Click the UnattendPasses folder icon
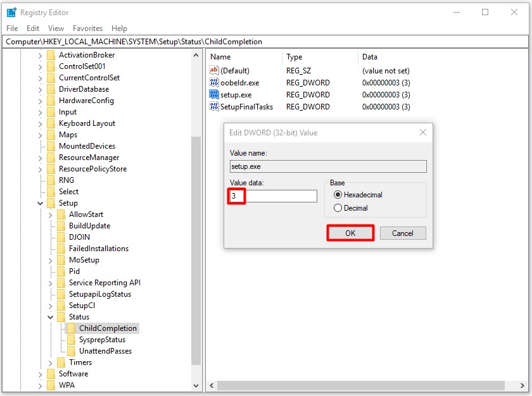The height and width of the screenshot is (396, 532). (71, 351)
